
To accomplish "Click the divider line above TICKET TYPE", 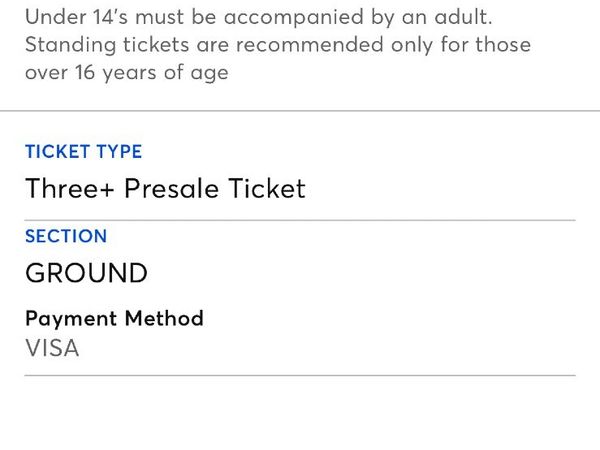I will pos(300,110).
